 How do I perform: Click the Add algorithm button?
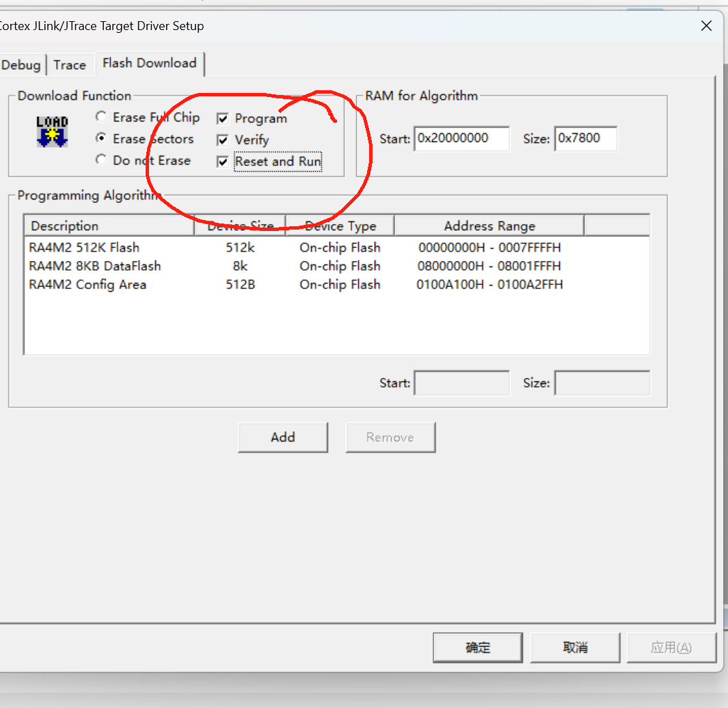coord(283,437)
